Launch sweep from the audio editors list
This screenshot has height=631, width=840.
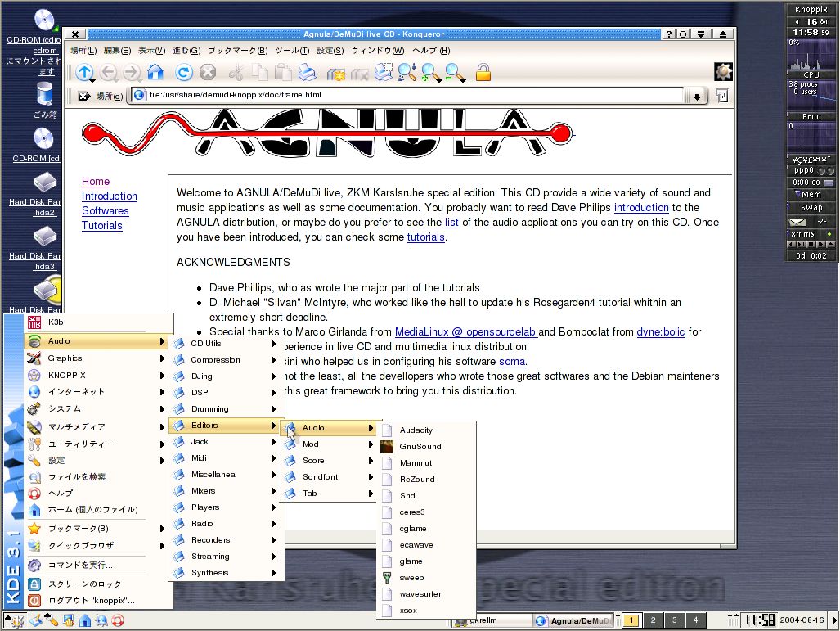426,578
